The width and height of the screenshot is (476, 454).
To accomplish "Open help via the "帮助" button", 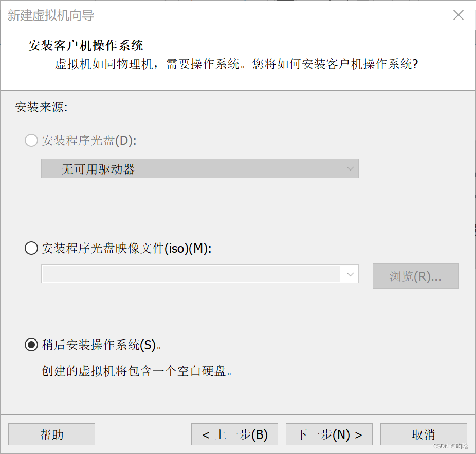I will point(51,434).
